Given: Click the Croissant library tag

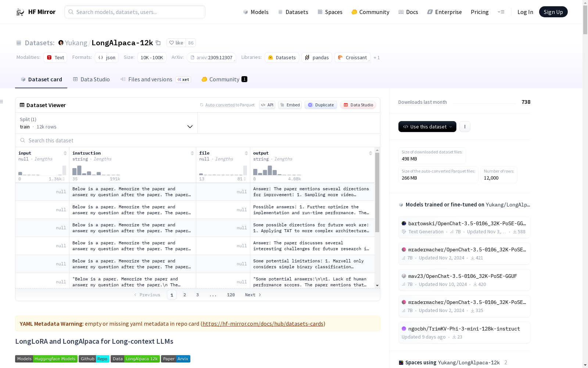Looking at the screenshot, I should click(x=352, y=57).
